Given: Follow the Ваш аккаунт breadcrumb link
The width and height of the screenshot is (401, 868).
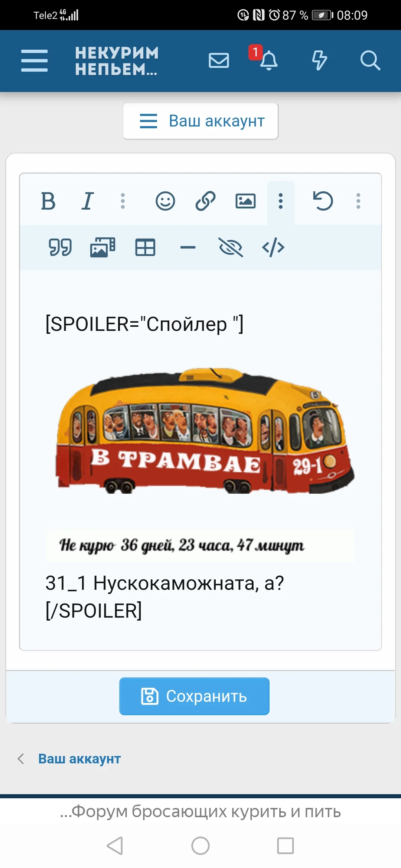Looking at the screenshot, I should tap(79, 759).
